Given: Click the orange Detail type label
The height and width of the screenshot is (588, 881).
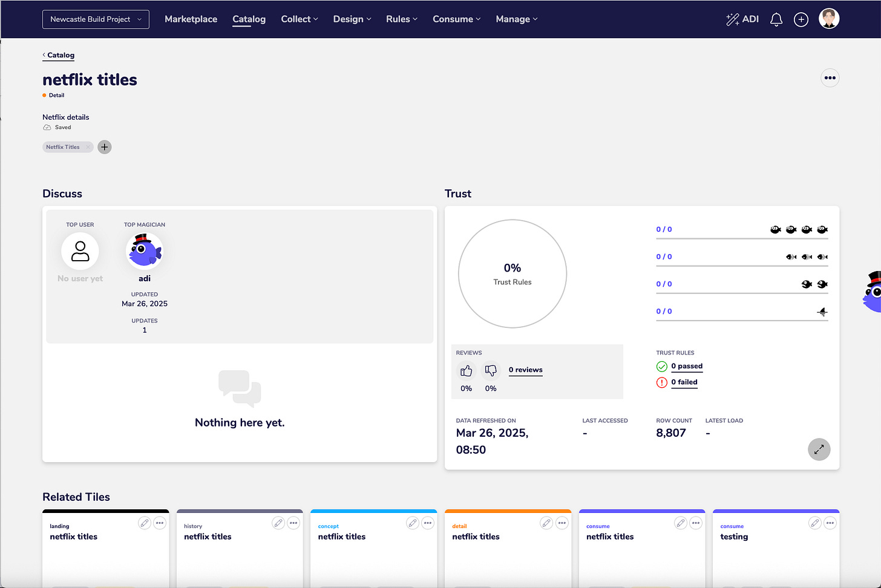Looking at the screenshot, I should tap(53, 96).
